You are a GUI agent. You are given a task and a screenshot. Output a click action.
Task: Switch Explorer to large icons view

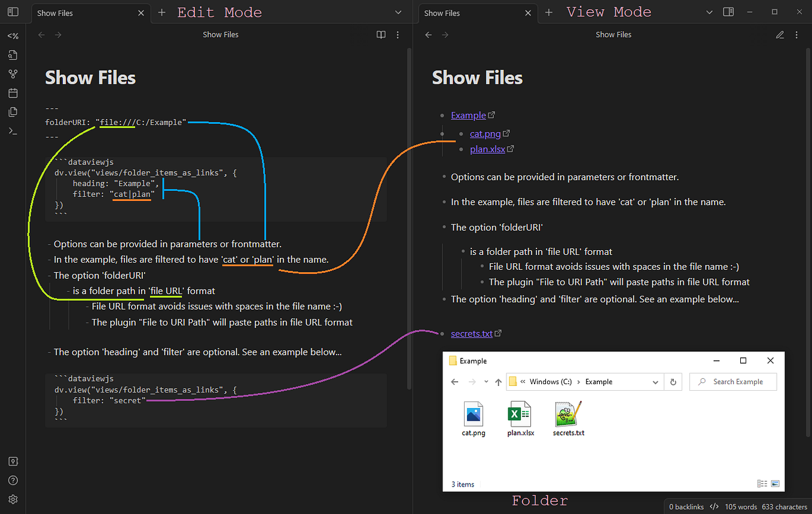pos(775,483)
